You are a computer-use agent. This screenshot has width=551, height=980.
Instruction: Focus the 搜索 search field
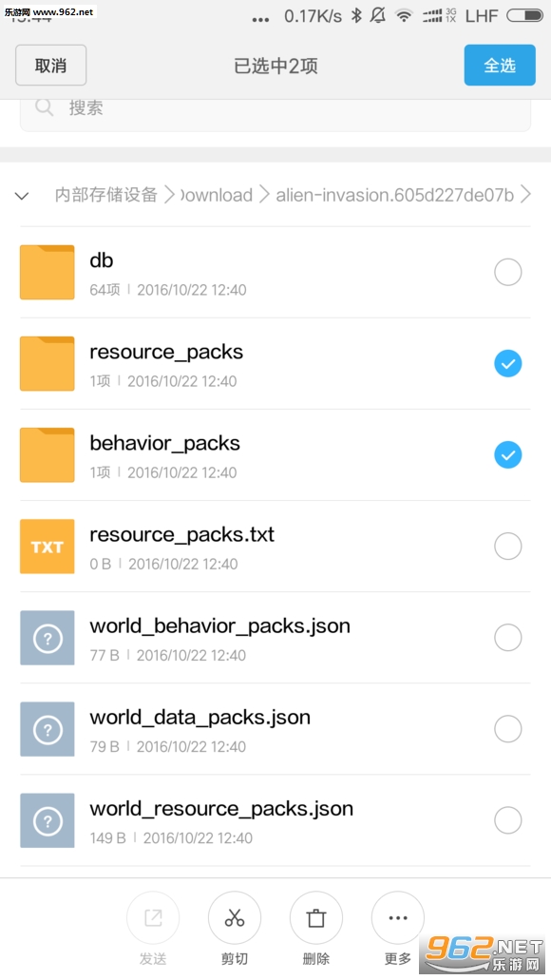pos(275,111)
